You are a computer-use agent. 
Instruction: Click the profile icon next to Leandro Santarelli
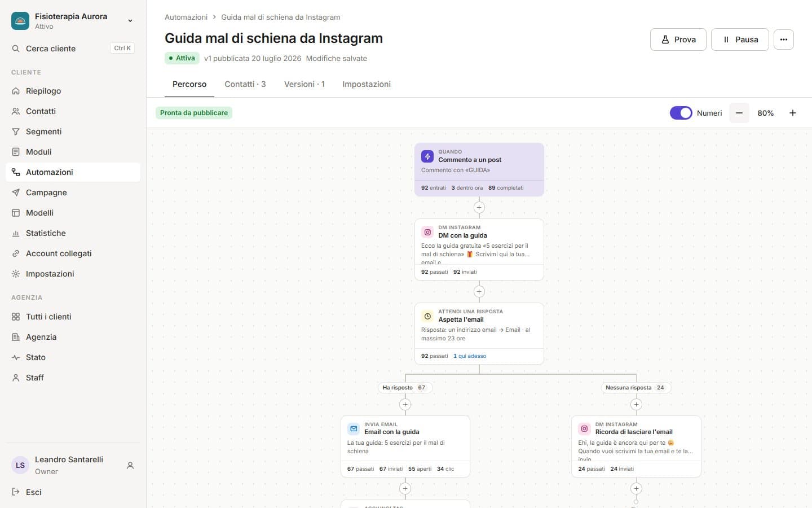pyautogui.click(x=130, y=466)
